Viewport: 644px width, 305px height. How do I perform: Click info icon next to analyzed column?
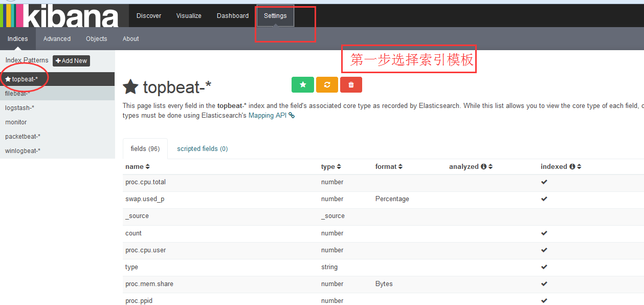[483, 166]
